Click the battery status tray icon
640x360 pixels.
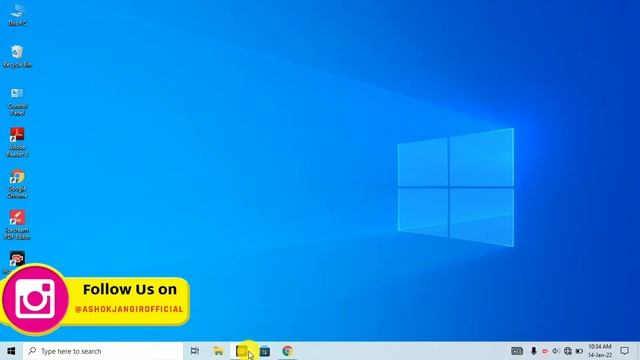[x=579, y=351]
